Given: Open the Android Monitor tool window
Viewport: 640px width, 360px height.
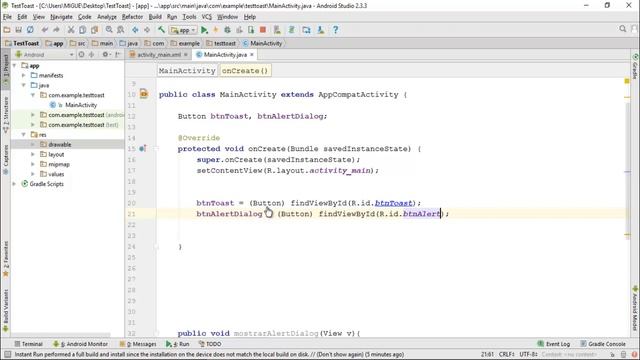Looking at the screenshot, I should 80,344.
